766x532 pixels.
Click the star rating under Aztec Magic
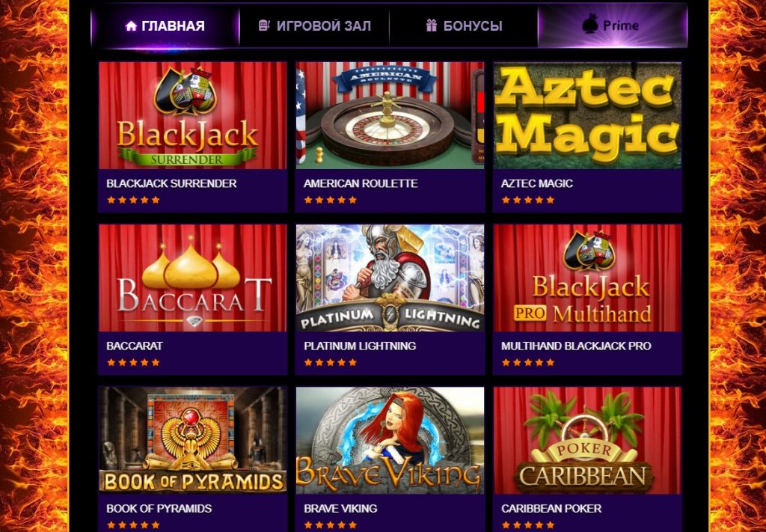click(x=528, y=200)
